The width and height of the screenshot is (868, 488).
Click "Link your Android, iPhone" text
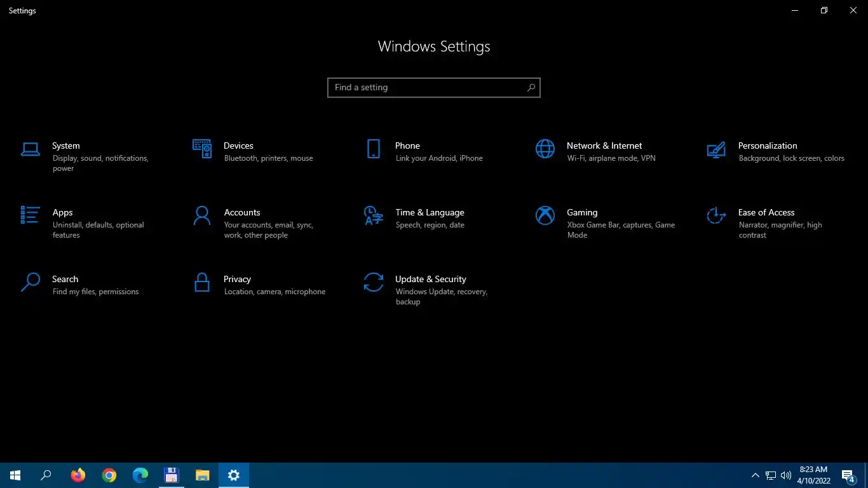click(439, 158)
